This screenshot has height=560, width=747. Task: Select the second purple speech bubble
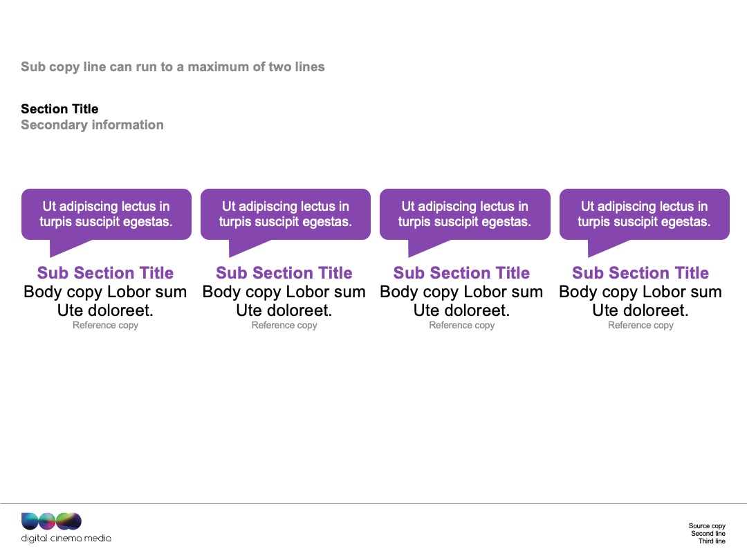(x=286, y=214)
